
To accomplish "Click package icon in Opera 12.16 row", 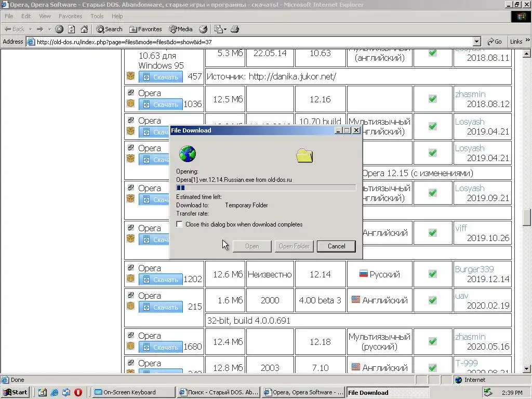I will 130,103.
